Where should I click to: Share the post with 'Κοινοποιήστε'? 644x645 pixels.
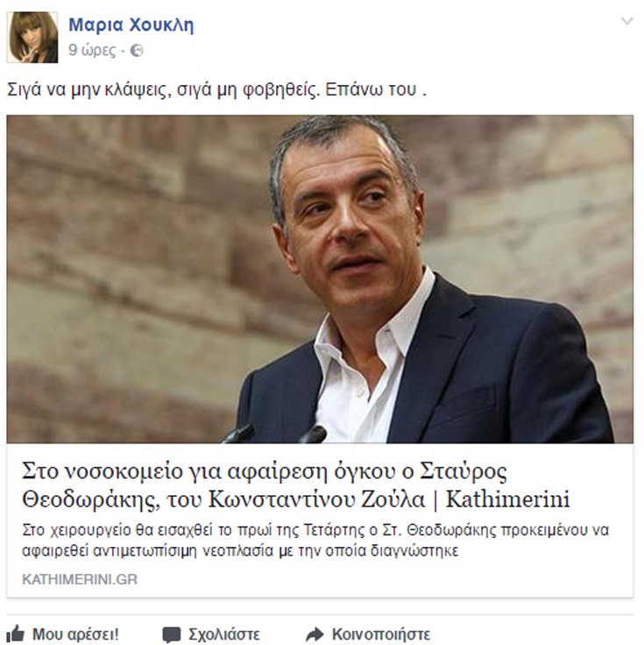point(381,634)
